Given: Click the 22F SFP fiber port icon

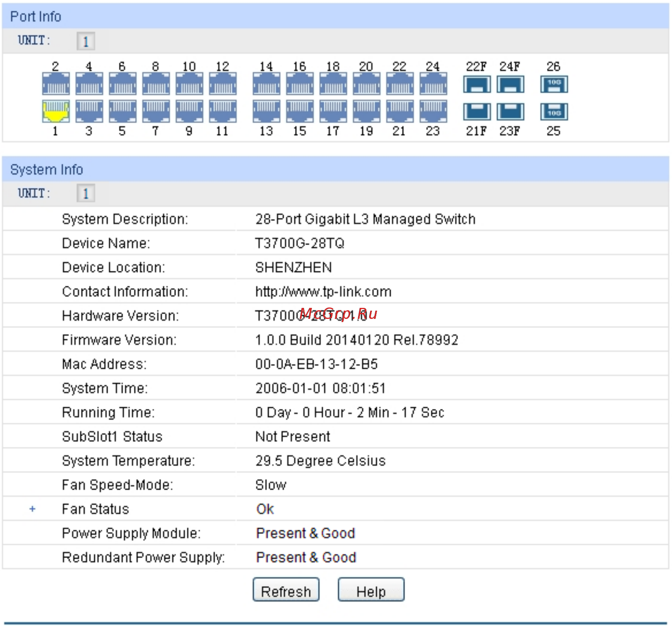Looking at the screenshot, I should [477, 84].
